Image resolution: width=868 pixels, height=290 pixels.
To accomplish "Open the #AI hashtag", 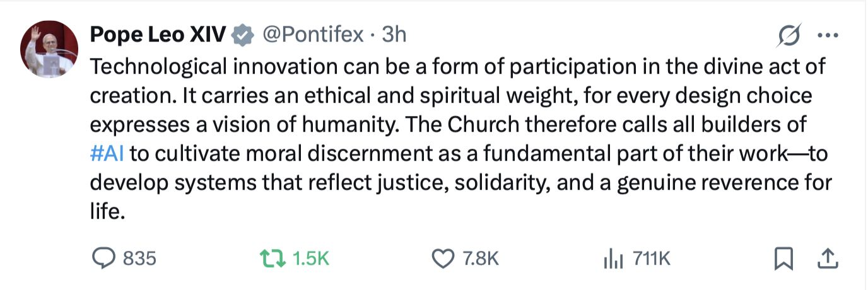I will [107, 154].
